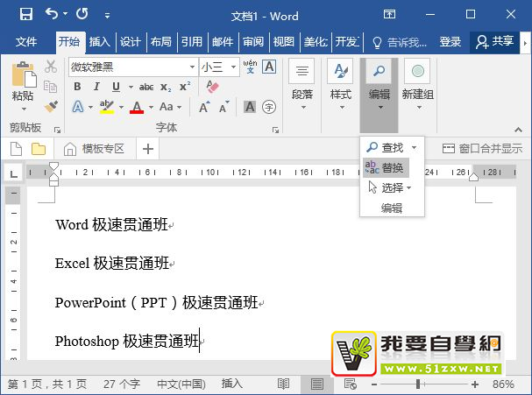Click 窗口合并显示 button
Image resolution: width=532 pixels, height=395 pixels.
tap(482, 149)
